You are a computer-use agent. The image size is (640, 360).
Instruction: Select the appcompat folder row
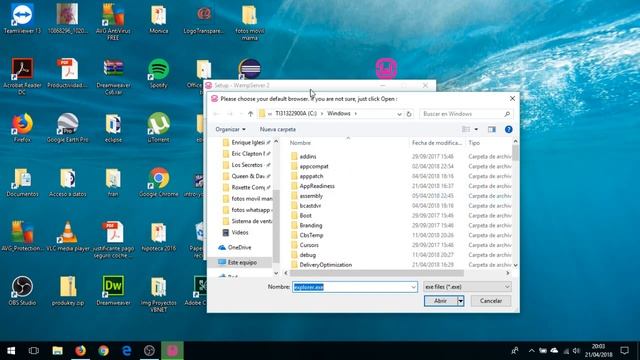click(x=313, y=167)
